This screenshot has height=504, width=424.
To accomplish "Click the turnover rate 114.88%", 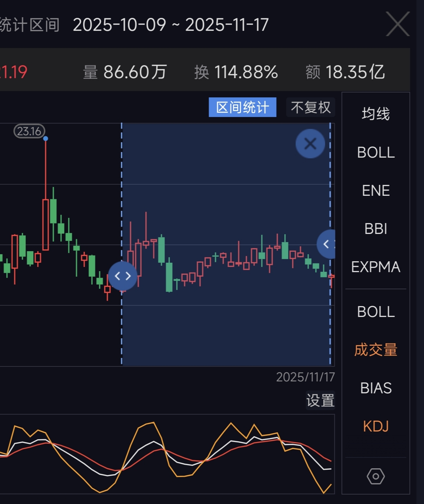I will coord(246,72).
